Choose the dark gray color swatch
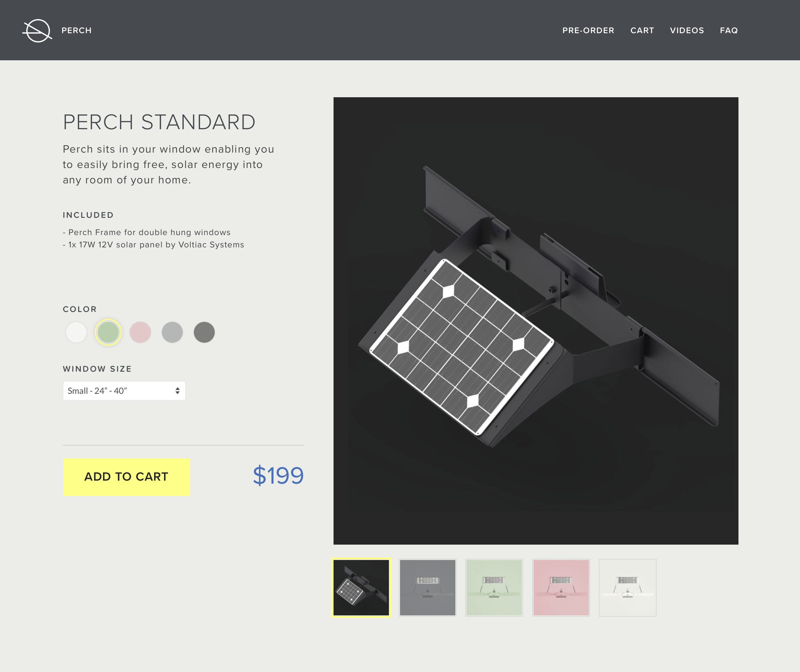The height and width of the screenshot is (672, 800). [204, 332]
